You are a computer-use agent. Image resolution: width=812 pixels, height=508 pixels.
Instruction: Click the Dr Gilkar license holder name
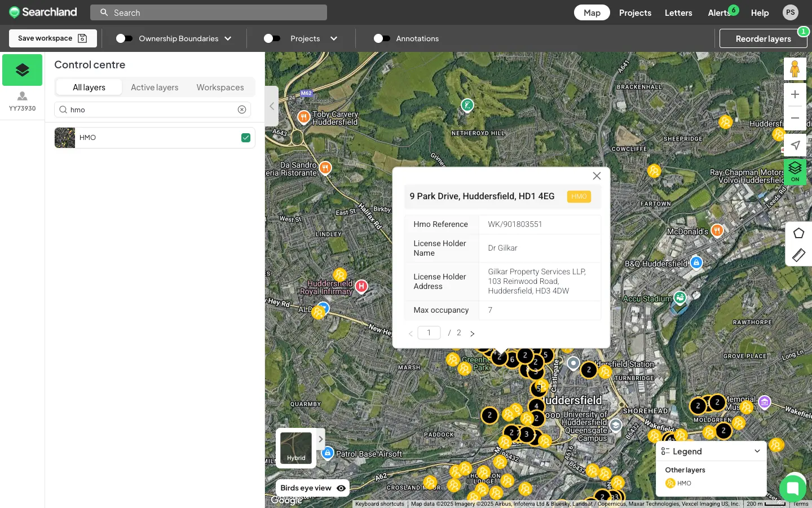pyautogui.click(x=502, y=248)
